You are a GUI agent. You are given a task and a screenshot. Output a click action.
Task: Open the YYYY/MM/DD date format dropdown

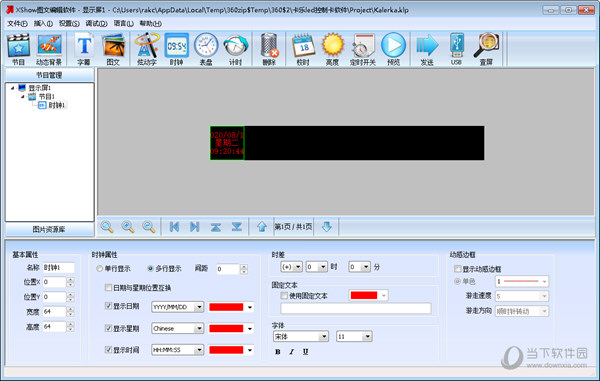[x=178, y=307]
